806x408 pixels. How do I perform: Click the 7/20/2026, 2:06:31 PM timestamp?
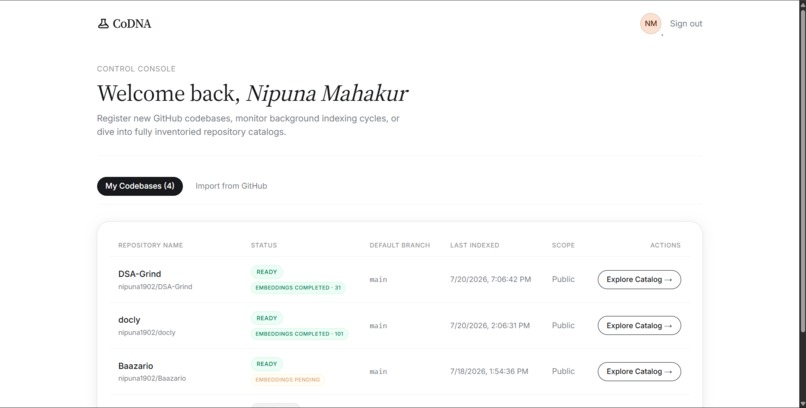(490, 325)
